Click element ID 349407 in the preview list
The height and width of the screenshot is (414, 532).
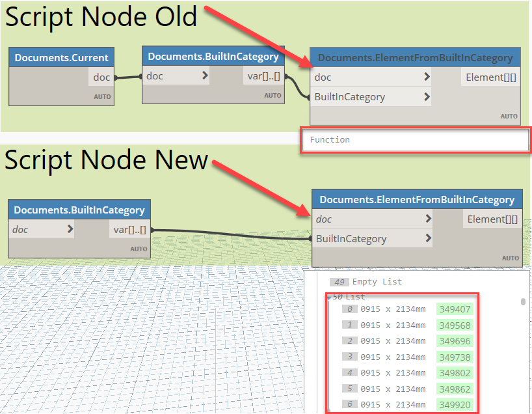pos(455,309)
